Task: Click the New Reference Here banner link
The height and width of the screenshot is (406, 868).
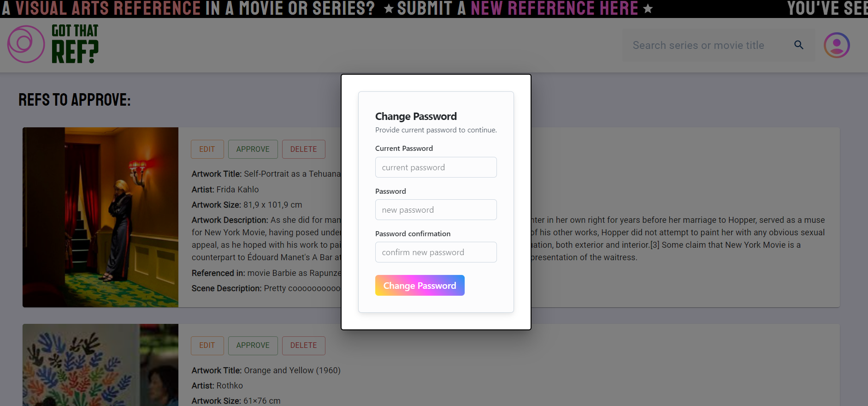Action: pos(554,8)
